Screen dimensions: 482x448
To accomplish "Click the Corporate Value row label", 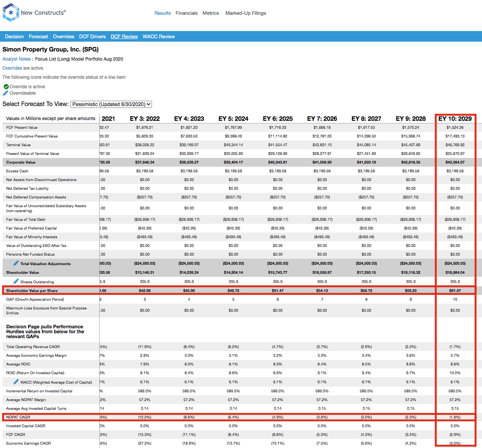I will pyautogui.click(x=21, y=162).
